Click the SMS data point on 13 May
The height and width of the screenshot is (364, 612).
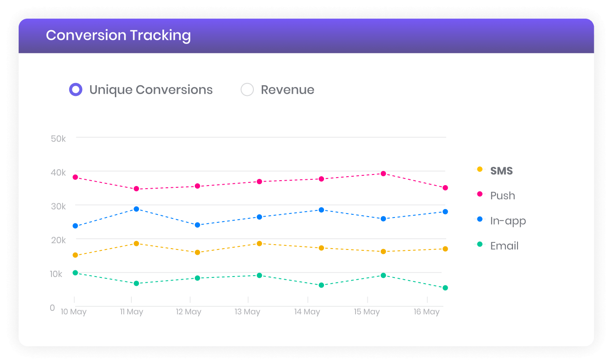(259, 244)
